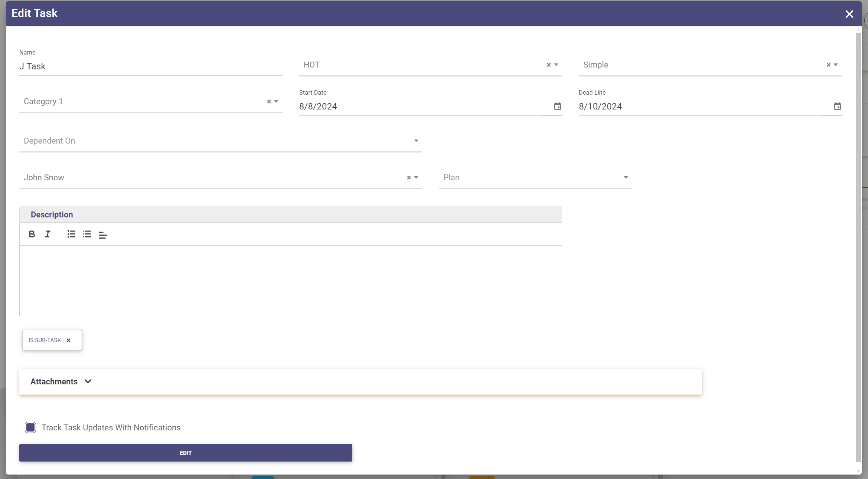Remove the IS SUB-TASK chip
Viewport: 868px width, 479px height.
point(68,340)
